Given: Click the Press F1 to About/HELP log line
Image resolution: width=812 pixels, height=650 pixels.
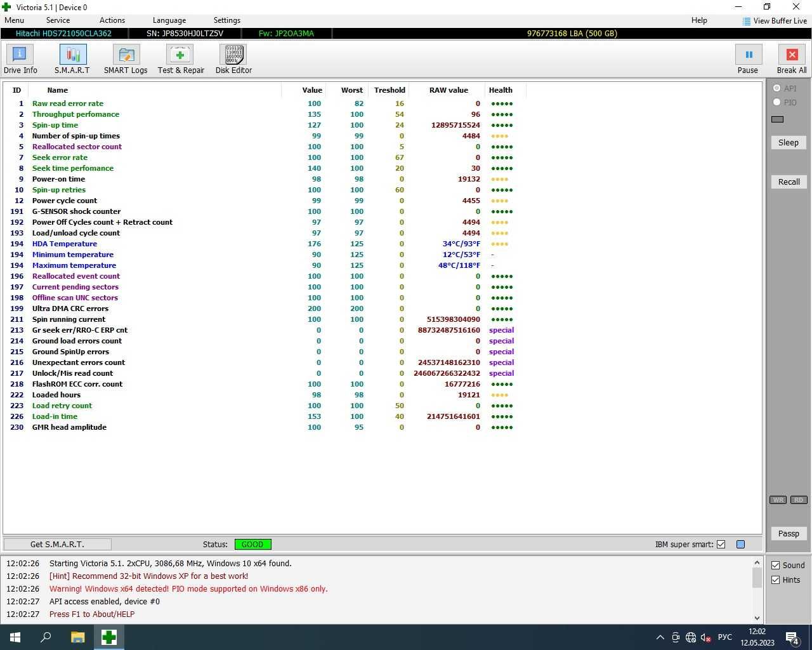Looking at the screenshot, I should pos(92,614).
